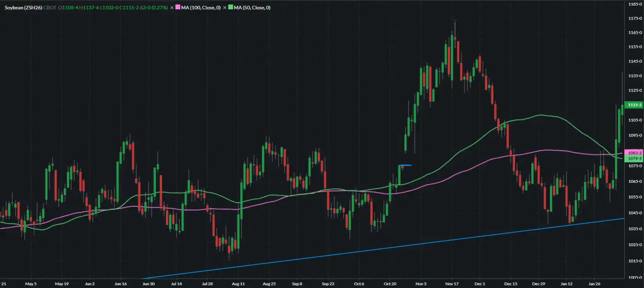Click the May 5 date on time axis

[30, 284]
